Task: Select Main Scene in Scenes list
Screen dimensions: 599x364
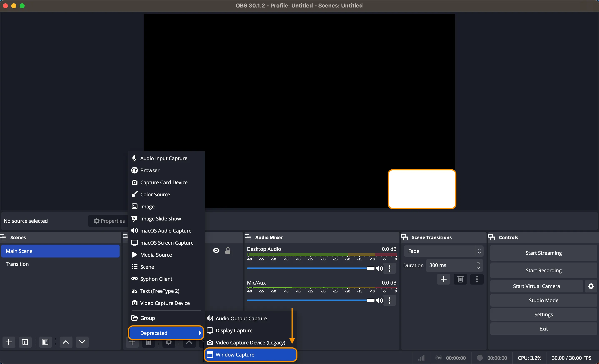Action: (60, 251)
